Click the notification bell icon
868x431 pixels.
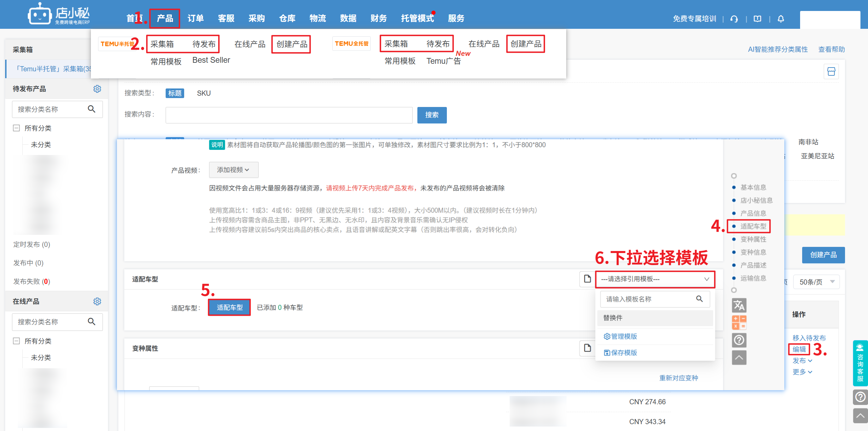click(x=781, y=19)
